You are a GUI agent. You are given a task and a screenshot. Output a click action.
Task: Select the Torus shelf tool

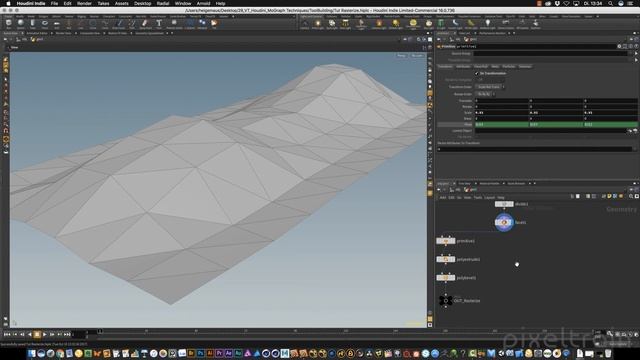tap(45, 24)
